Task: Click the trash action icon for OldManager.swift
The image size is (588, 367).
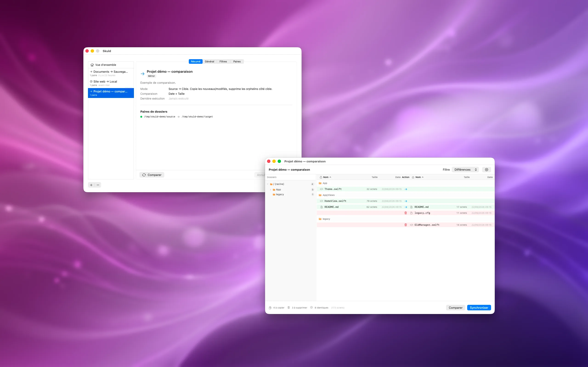Action: [406, 225]
